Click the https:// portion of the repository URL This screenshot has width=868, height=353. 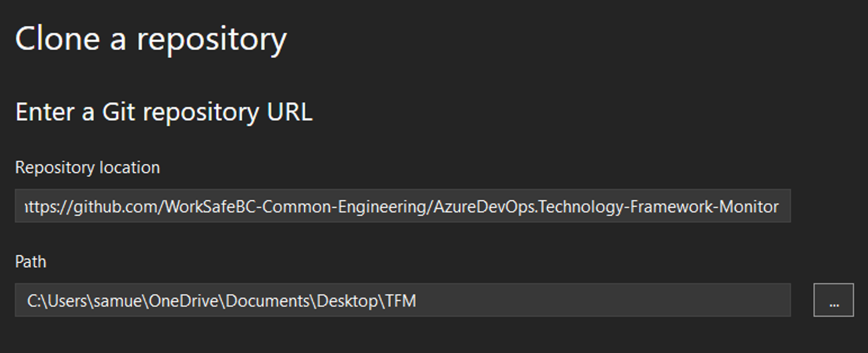(x=46, y=205)
